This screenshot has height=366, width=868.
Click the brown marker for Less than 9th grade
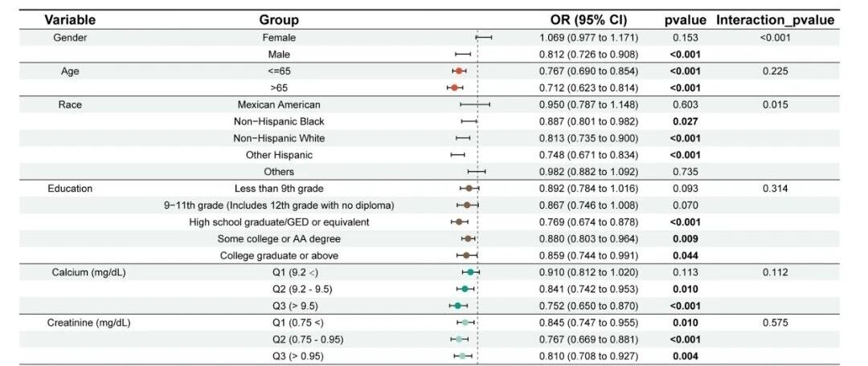pyautogui.click(x=469, y=189)
